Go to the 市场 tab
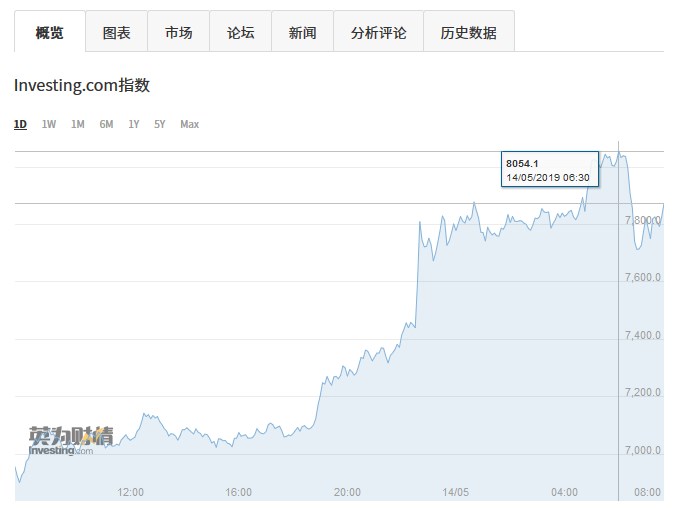The height and width of the screenshot is (508, 675). click(x=178, y=33)
